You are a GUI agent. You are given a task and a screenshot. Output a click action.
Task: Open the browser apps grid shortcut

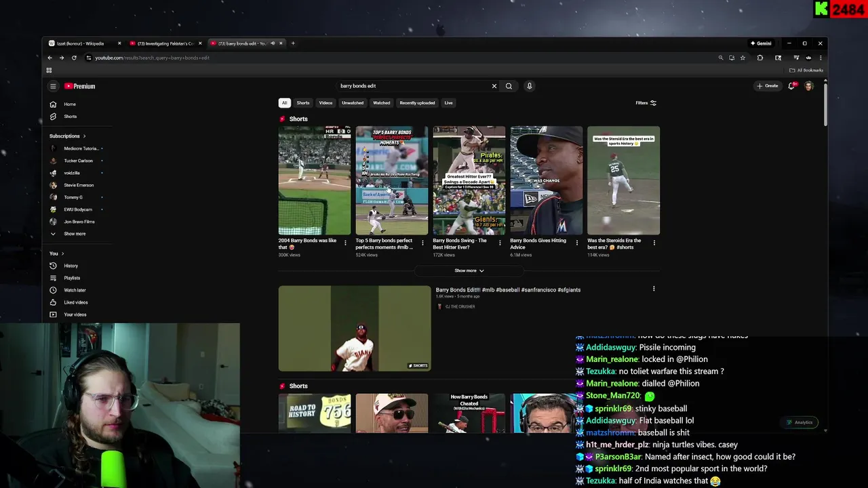coord(49,70)
